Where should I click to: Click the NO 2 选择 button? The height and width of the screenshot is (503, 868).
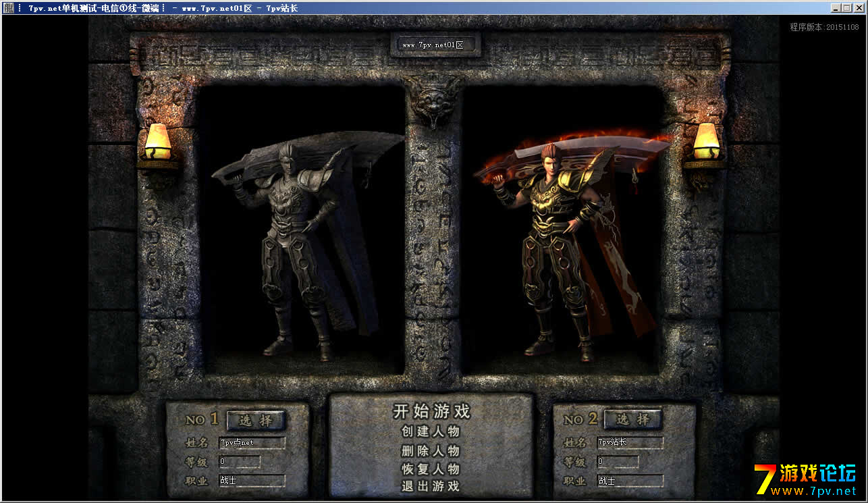(x=634, y=419)
